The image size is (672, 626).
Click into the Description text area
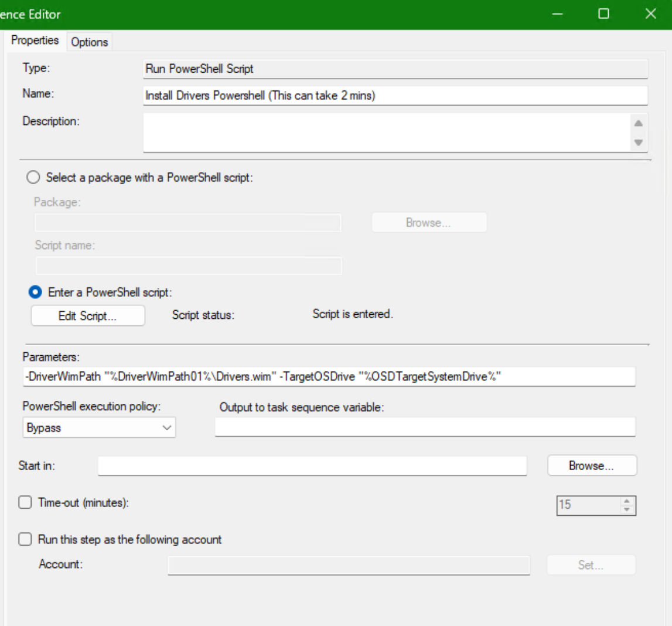386,132
